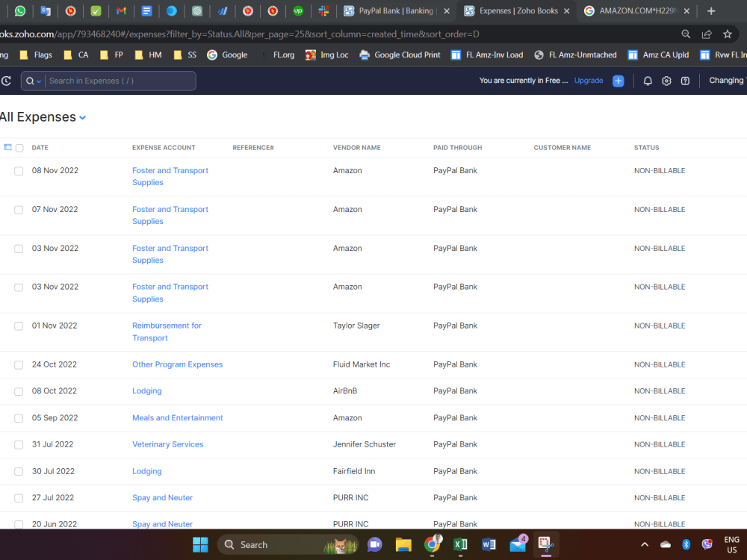Open the ChatGPT pinned tab
The height and width of the screenshot is (560, 747).
[196, 10]
